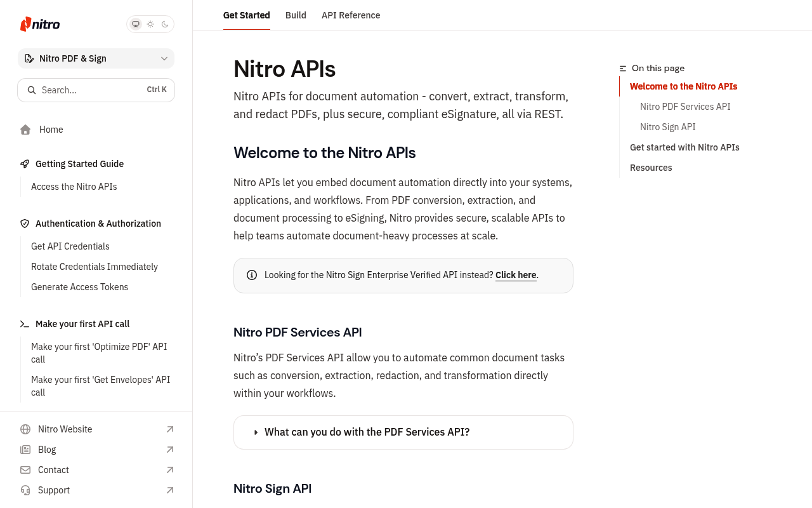This screenshot has width=812, height=508.
Task: Click the Home house icon
Action: (x=25, y=130)
